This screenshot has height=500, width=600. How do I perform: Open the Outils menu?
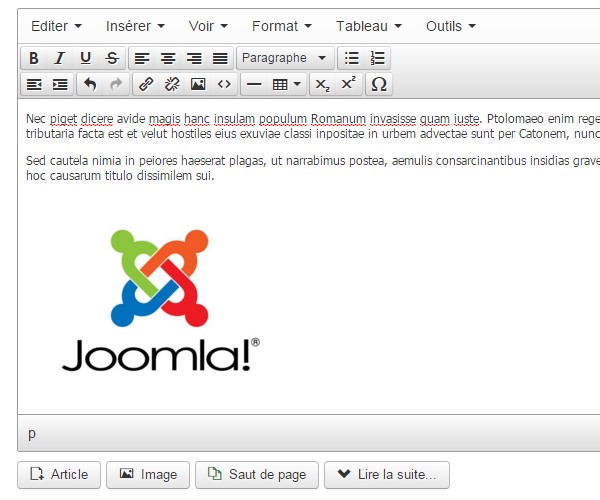[x=451, y=26]
